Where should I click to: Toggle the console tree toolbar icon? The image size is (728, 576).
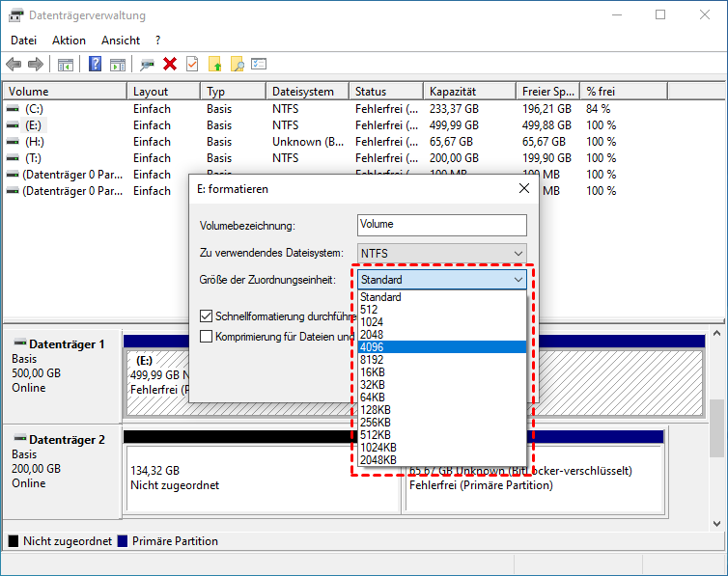click(x=66, y=64)
